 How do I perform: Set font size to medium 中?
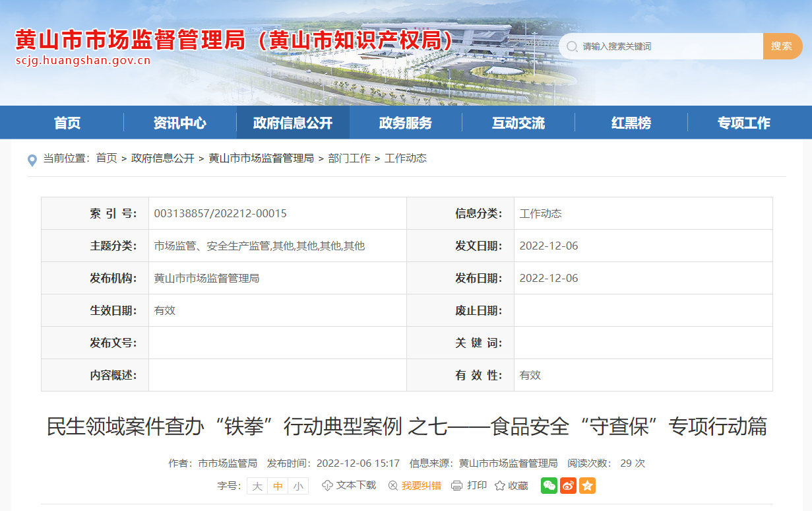tap(278, 486)
